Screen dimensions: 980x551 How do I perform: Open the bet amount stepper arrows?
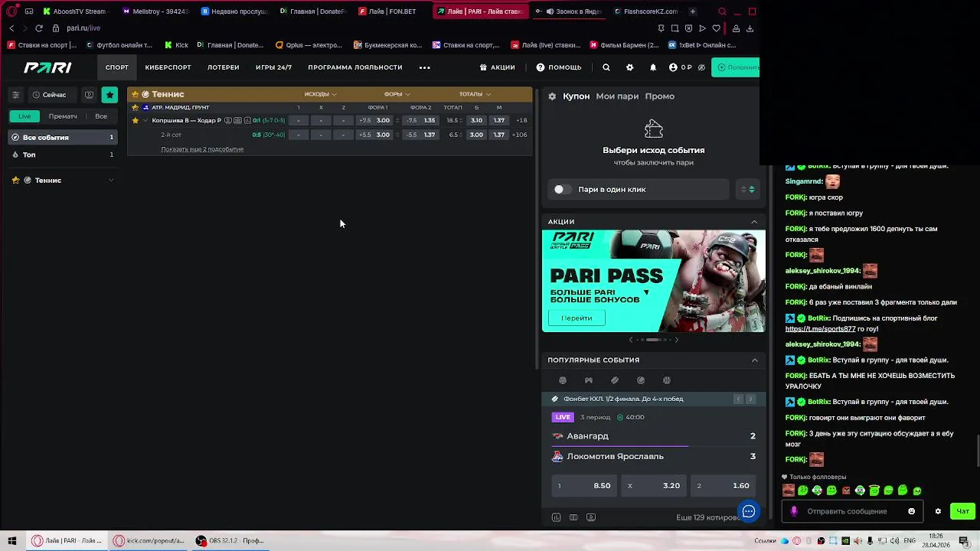coord(747,189)
